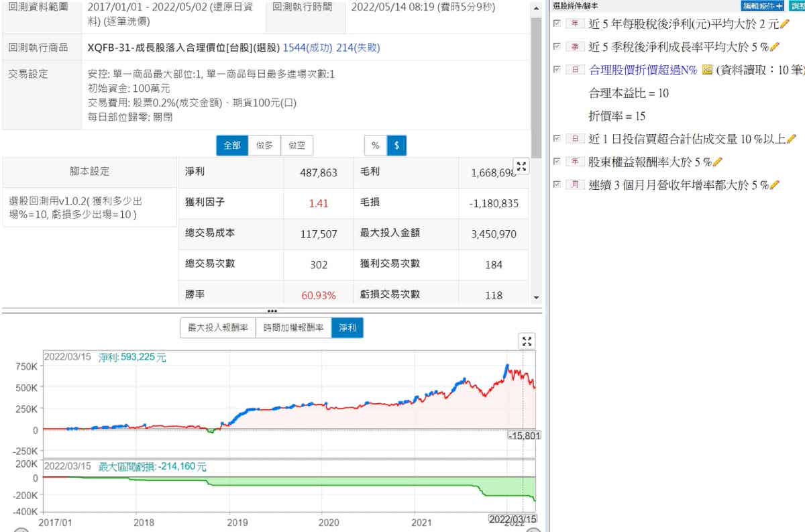
Task: Click pencil icon beside 近5年每股稅後淨利 condition
Action: [785, 24]
